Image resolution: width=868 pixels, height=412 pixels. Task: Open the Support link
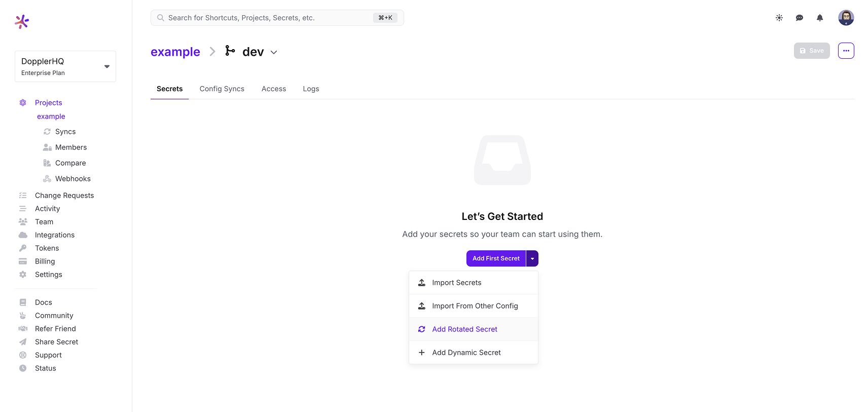pos(49,355)
